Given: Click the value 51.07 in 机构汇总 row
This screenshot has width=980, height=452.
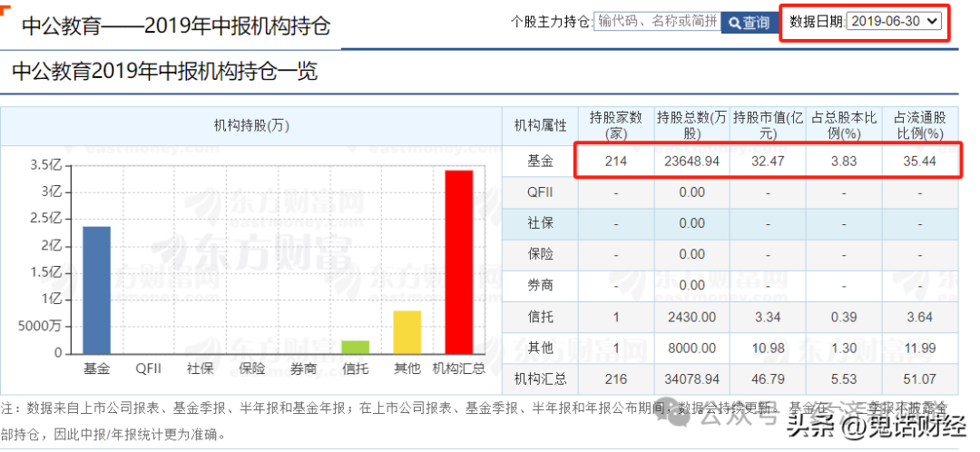Looking at the screenshot, I should click(x=919, y=378).
